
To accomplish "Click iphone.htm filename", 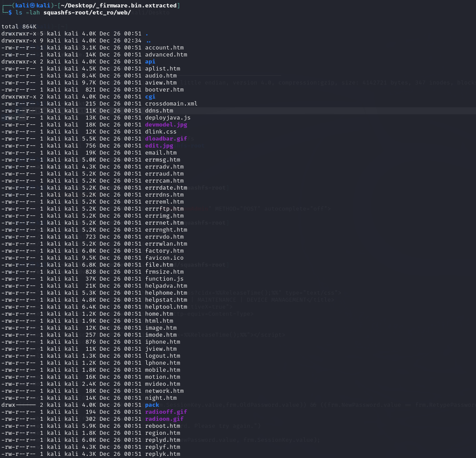I will (163, 342).
